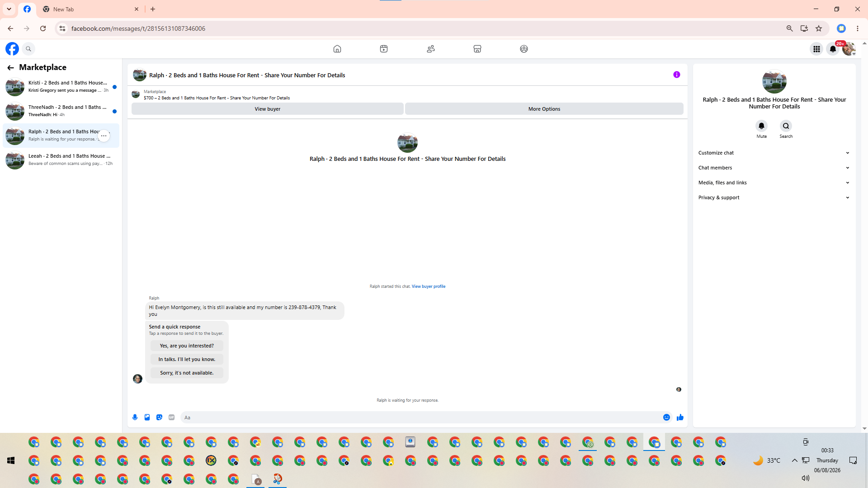Open the Windows Start menu
The image size is (868, 488).
pos(11,460)
